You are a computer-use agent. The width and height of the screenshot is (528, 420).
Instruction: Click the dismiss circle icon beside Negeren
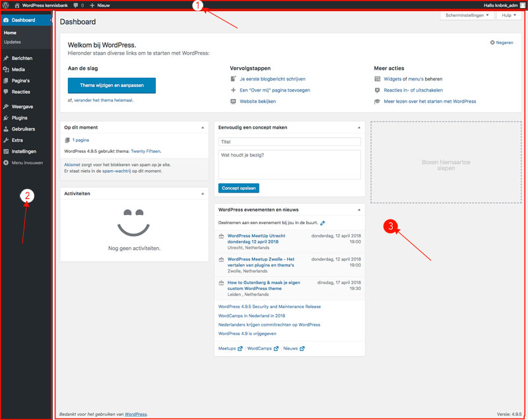coord(492,43)
